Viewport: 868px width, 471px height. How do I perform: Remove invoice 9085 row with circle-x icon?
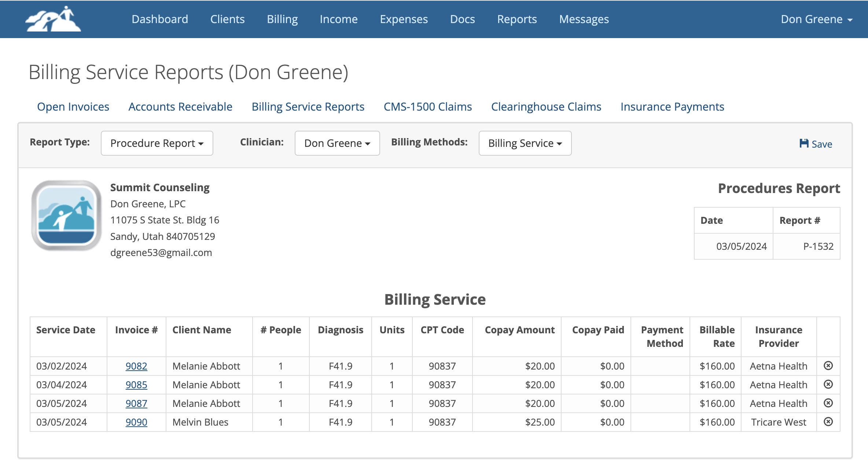tap(828, 384)
